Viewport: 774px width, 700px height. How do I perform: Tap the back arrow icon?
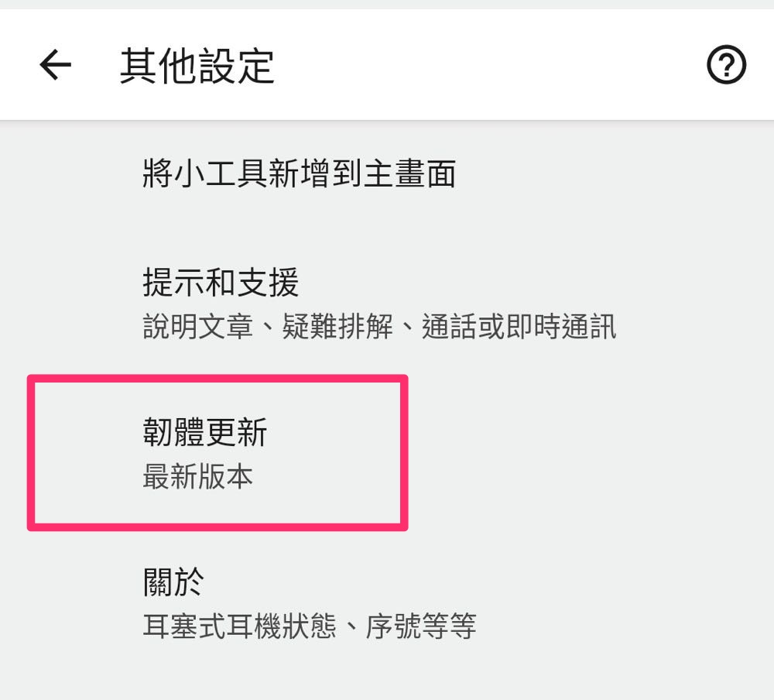[x=55, y=66]
